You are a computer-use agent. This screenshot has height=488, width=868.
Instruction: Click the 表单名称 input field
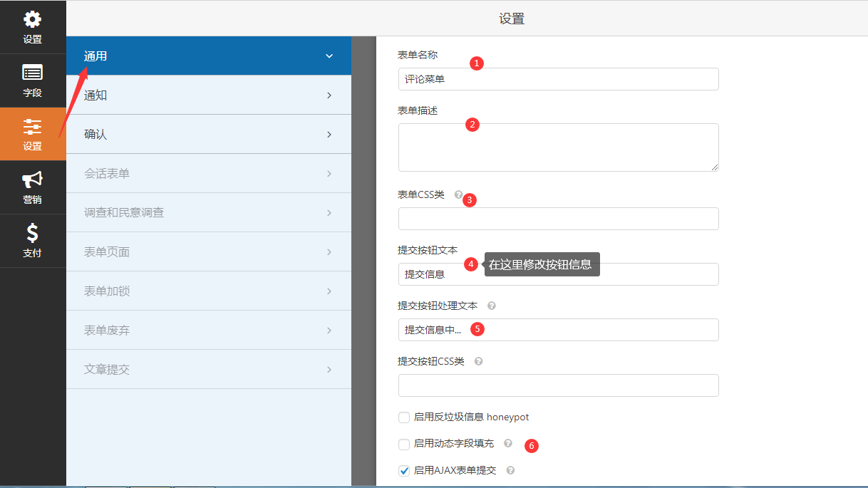click(x=557, y=79)
